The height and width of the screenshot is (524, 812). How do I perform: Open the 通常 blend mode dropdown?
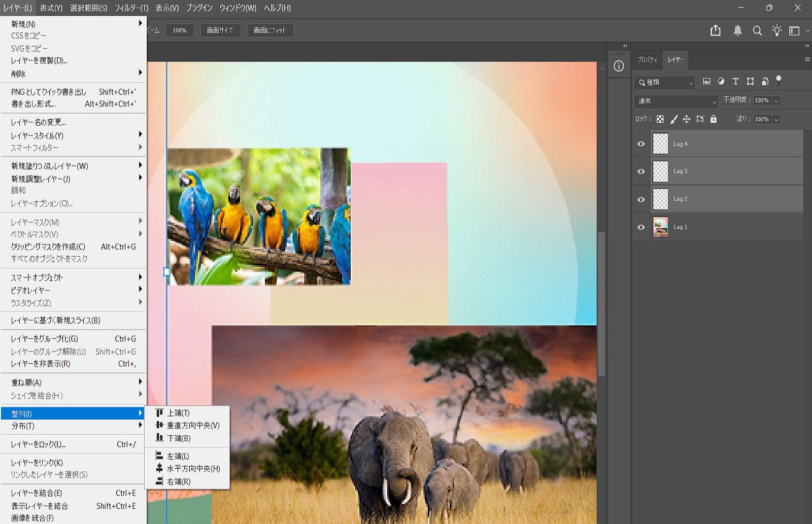click(x=676, y=101)
